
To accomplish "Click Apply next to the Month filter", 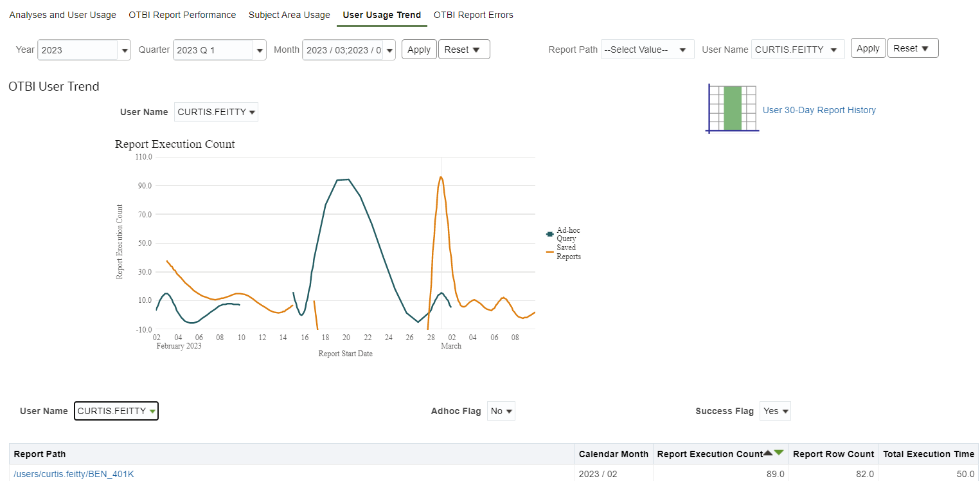I will tap(419, 50).
